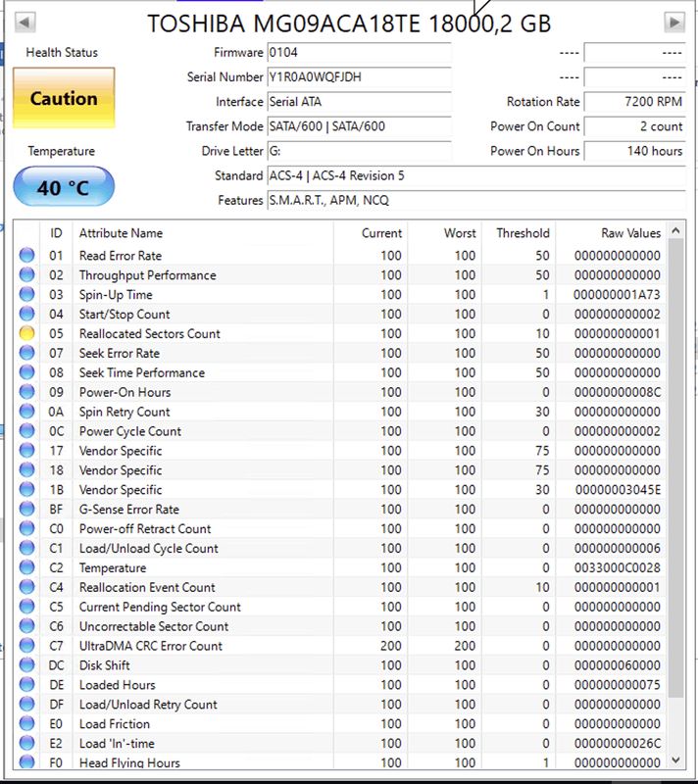Click status icon of Seek Error Rate row
Image resolution: width=698 pixels, height=784 pixels.
point(27,353)
